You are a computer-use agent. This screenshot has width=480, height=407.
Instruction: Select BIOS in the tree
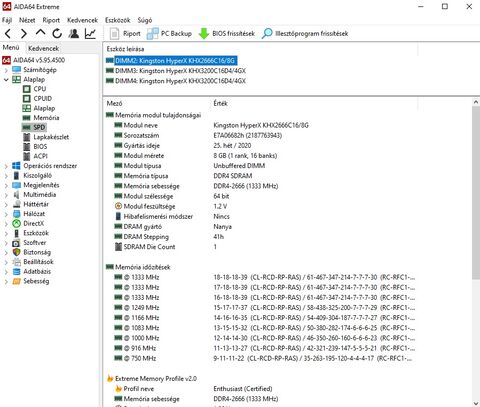pos(40,147)
